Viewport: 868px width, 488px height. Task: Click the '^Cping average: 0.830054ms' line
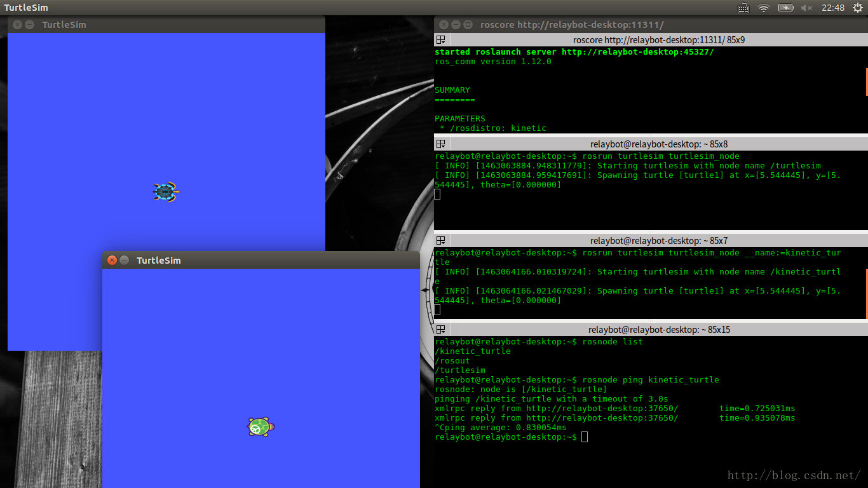click(501, 427)
